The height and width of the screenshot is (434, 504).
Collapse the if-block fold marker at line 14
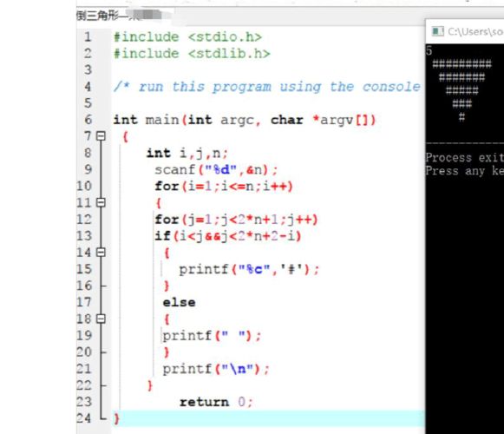[101, 253]
